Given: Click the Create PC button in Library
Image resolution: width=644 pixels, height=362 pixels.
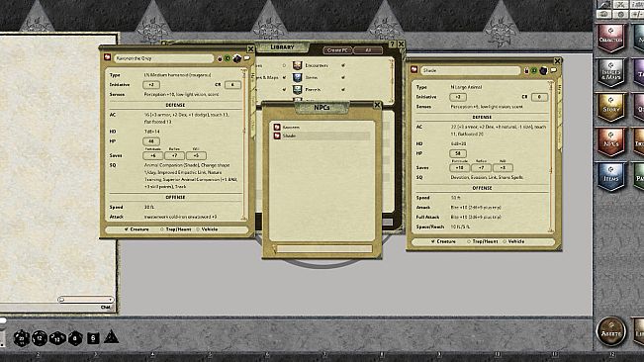Looking at the screenshot, I should pos(337,50).
